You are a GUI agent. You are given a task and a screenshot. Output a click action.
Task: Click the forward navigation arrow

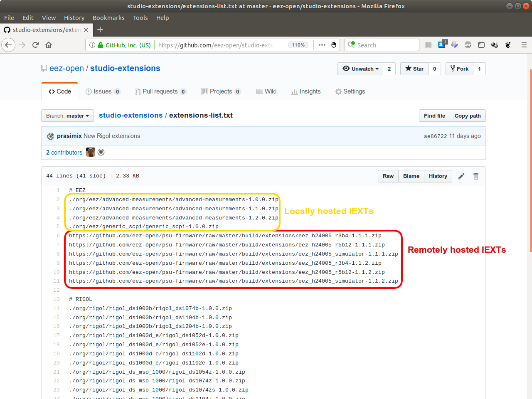(22, 45)
